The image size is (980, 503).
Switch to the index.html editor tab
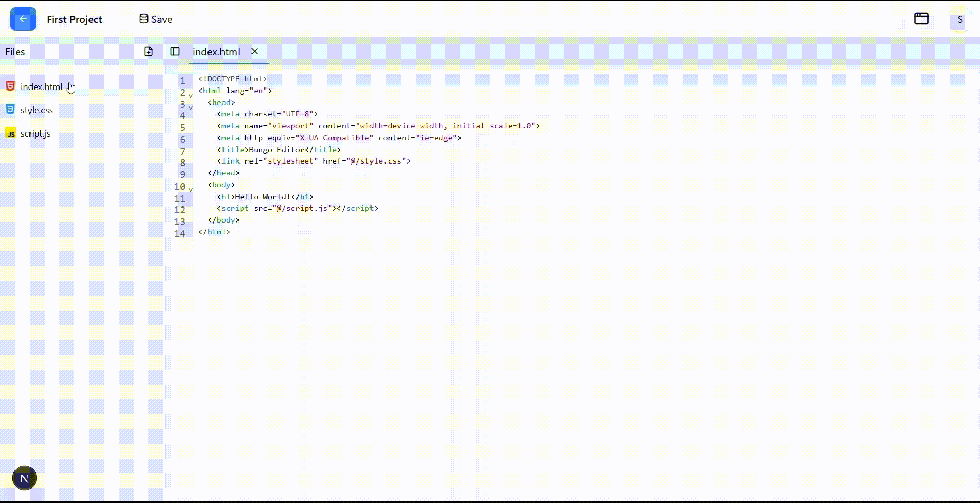(216, 52)
